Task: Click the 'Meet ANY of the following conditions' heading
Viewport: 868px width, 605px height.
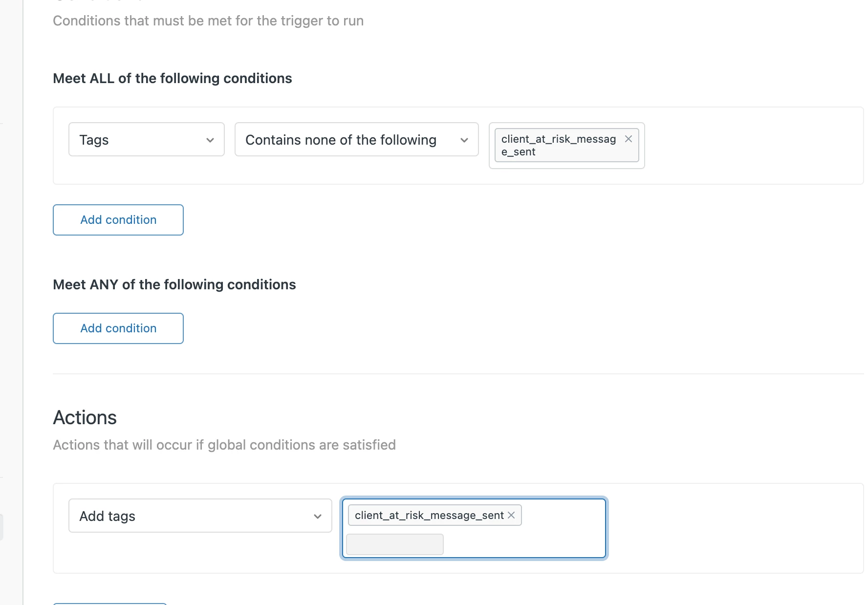Action: coord(174,284)
